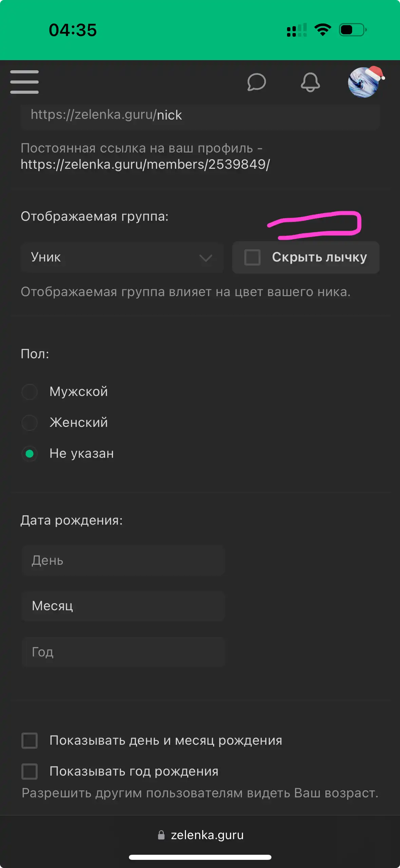Open the hamburger navigation menu
The image size is (400, 868).
[24, 82]
